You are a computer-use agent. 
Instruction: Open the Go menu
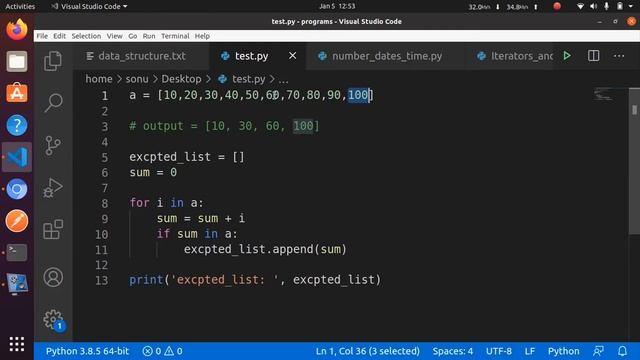click(x=133, y=36)
